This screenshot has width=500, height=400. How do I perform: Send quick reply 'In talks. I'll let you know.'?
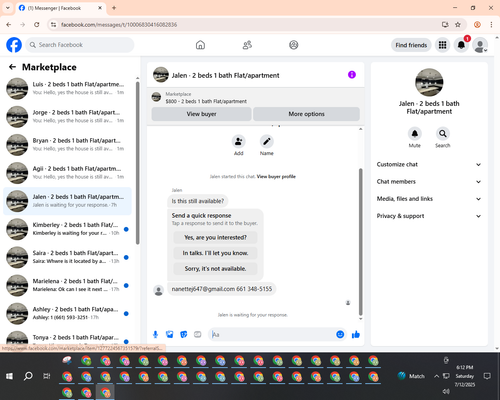coord(215,253)
